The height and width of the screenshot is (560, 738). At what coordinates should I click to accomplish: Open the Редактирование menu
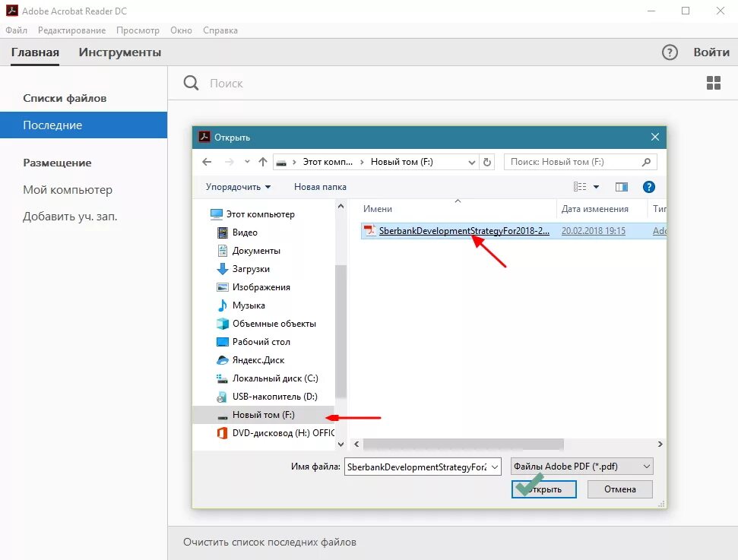71,30
